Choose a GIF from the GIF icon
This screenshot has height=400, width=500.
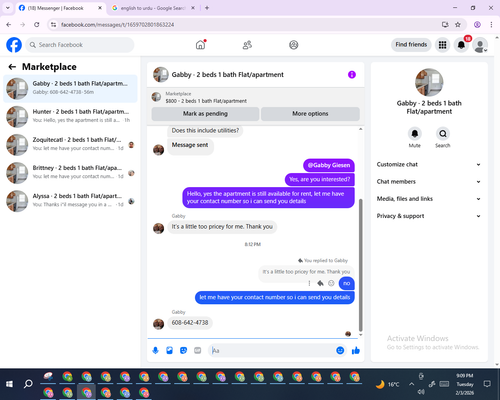(x=198, y=350)
